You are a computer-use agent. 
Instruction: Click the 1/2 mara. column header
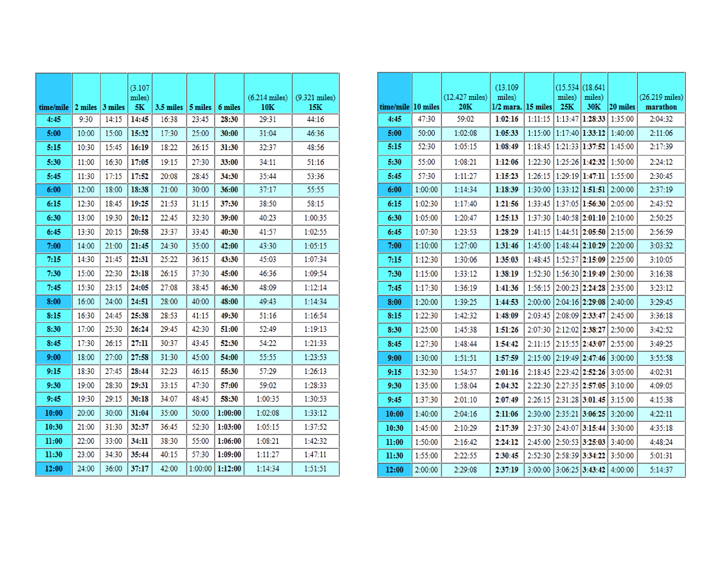pyautogui.click(x=507, y=107)
